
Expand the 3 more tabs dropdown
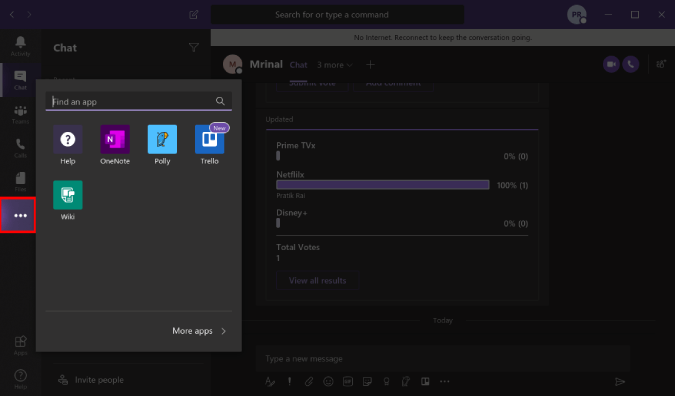pyautogui.click(x=335, y=65)
